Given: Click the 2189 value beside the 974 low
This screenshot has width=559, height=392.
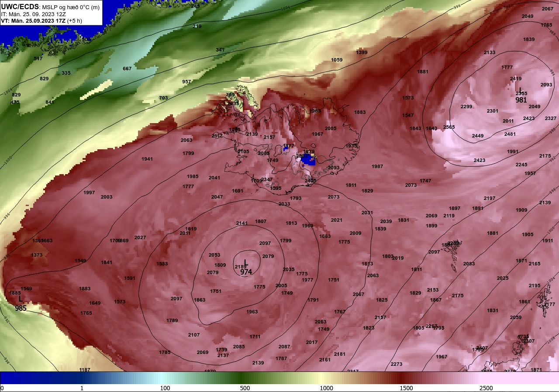Looking at the screenshot, I should (x=240, y=267).
